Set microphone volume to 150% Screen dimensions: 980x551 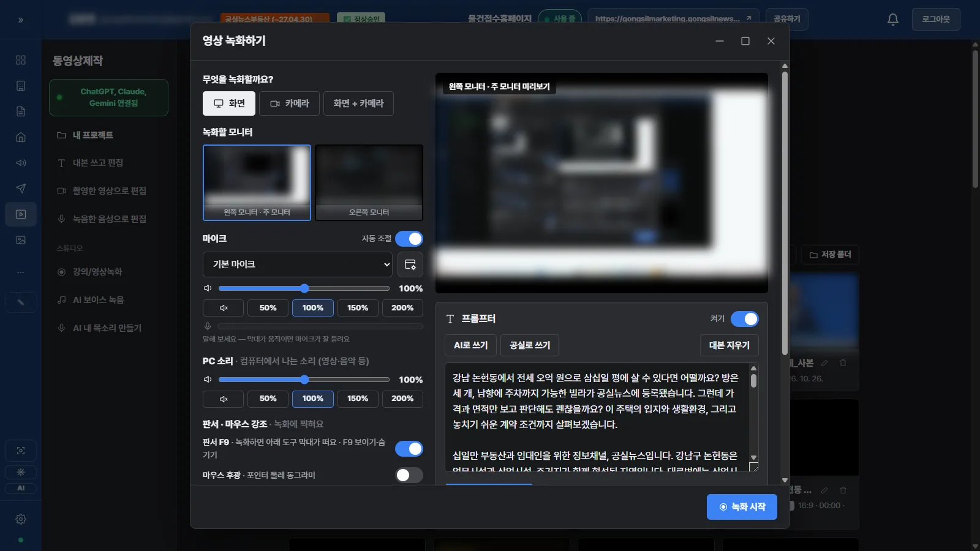click(x=358, y=308)
